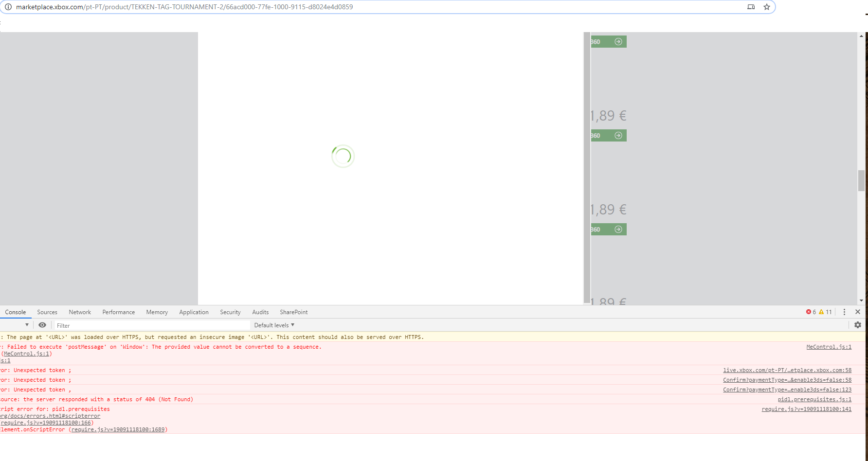Viewport: 868px width, 461px height.
Task: Click the page scrollbar down arrow
Action: (x=861, y=301)
